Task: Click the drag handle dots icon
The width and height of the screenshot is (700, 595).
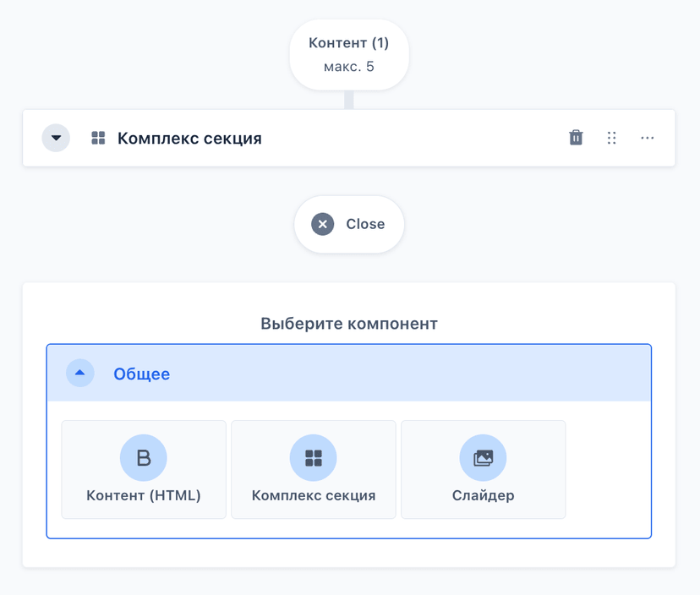Action: point(611,138)
